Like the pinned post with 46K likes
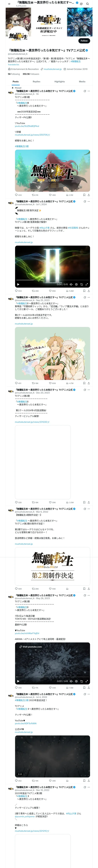This screenshot has height=868, width=98. tap(52, 195)
